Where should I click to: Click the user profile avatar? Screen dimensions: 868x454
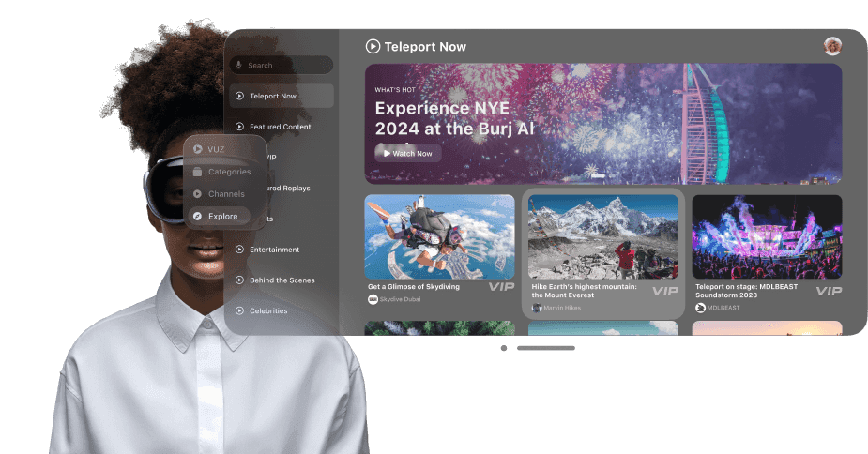coord(832,46)
